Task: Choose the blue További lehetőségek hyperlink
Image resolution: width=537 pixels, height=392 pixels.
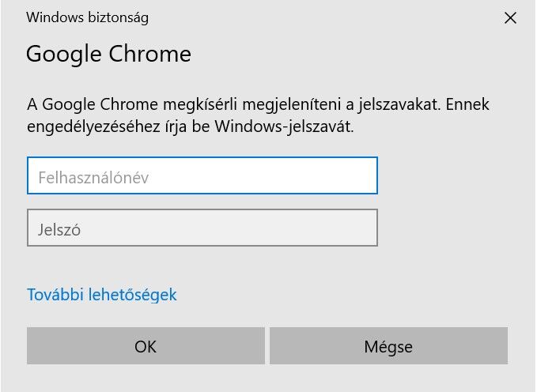Action: pos(102,295)
